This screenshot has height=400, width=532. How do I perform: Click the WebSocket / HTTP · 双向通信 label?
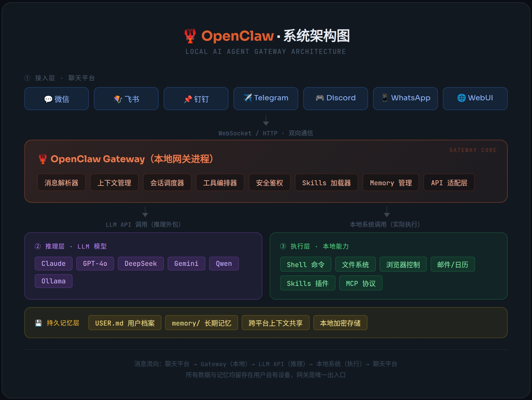(266, 133)
